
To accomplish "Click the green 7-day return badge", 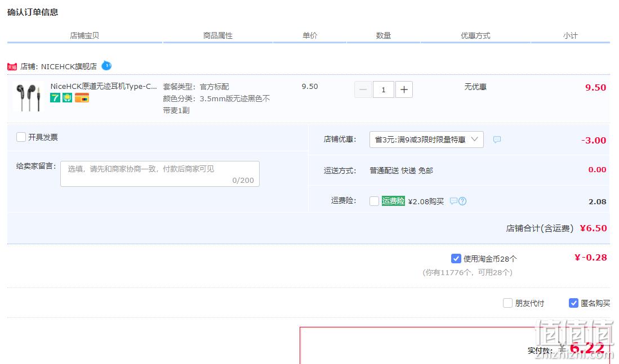I will (x=55, y=98).
